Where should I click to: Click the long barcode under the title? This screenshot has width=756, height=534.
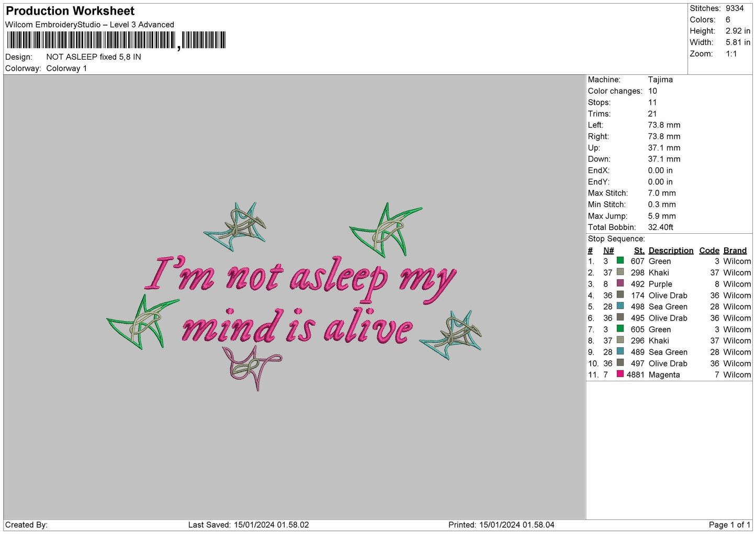(x=91, y=40)
